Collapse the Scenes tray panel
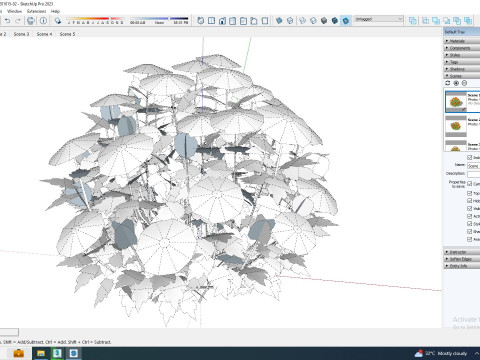This screenshot has height=360, width=480. click(x=462, y=76)
